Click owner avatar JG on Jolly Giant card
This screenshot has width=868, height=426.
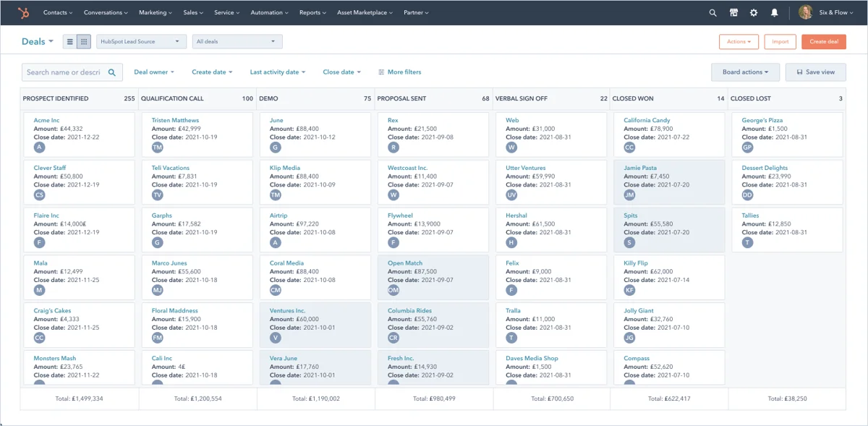point(630,338)
